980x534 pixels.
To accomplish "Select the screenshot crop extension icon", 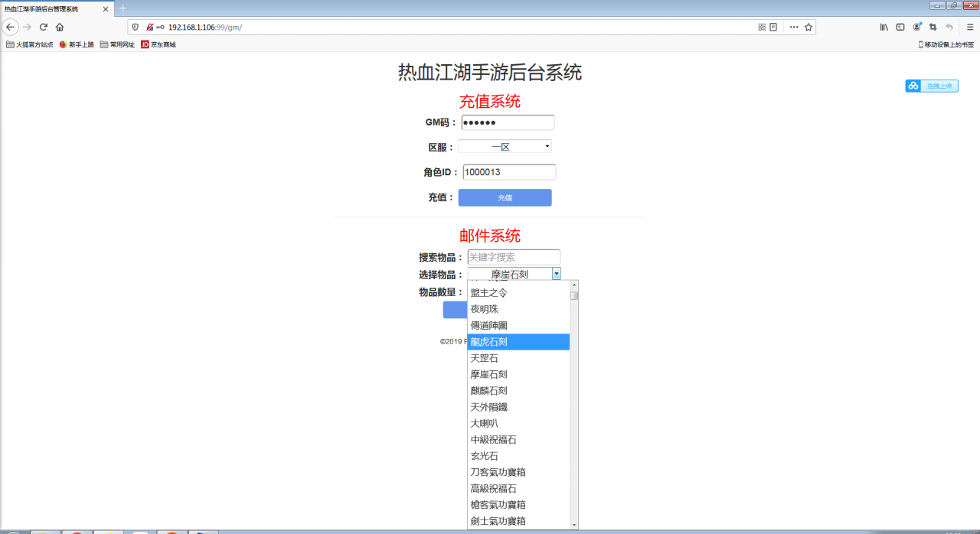I will (x=934, y=27).
